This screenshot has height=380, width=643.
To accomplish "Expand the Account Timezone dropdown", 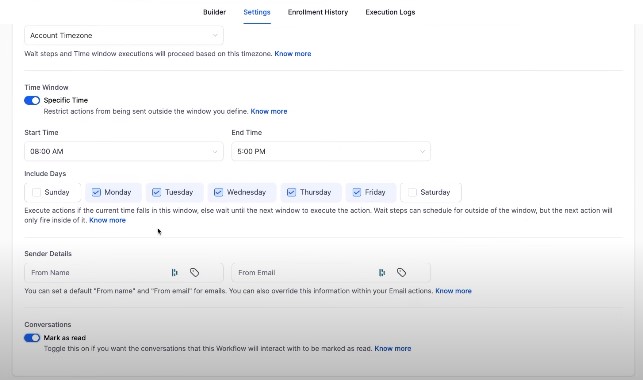I will coord(124,36).
